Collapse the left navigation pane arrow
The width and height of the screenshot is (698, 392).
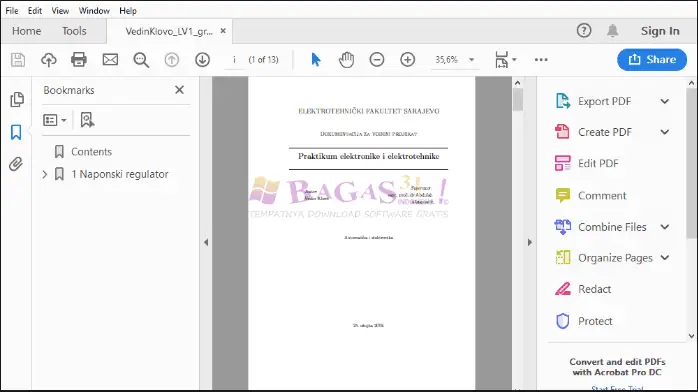click(206, 242)
